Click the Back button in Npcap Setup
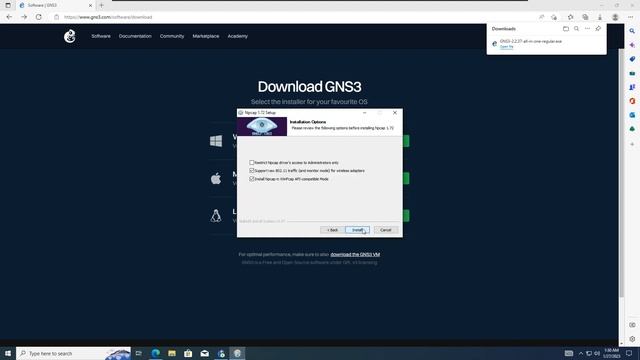Screen dimensions: 640x360 pos(332,230)
